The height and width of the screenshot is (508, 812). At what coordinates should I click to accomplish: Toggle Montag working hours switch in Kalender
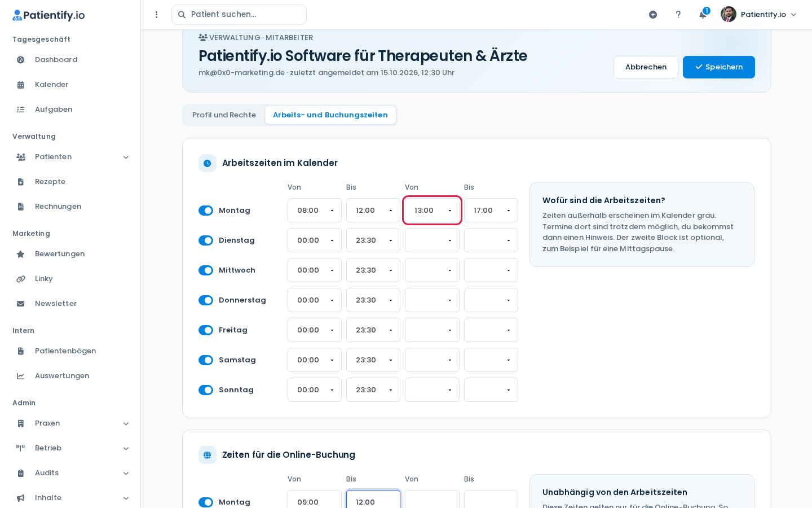[x=206, y=211]
